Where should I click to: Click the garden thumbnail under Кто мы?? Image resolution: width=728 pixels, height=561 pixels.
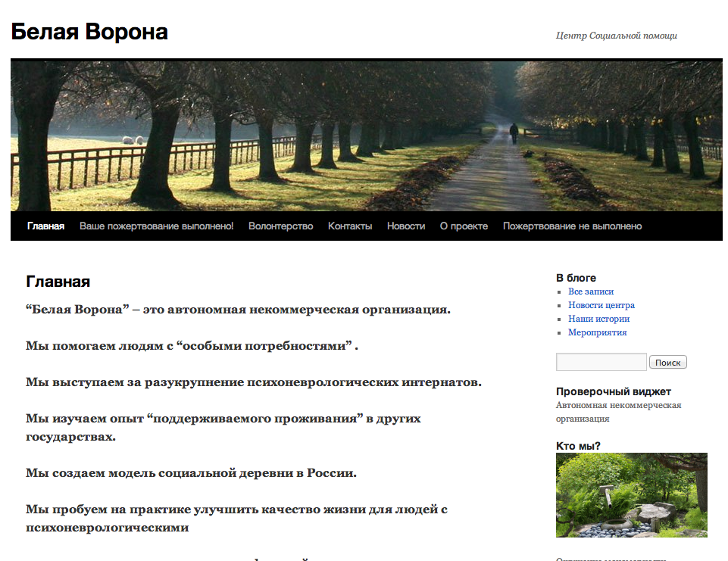click(x=631, y=495)
